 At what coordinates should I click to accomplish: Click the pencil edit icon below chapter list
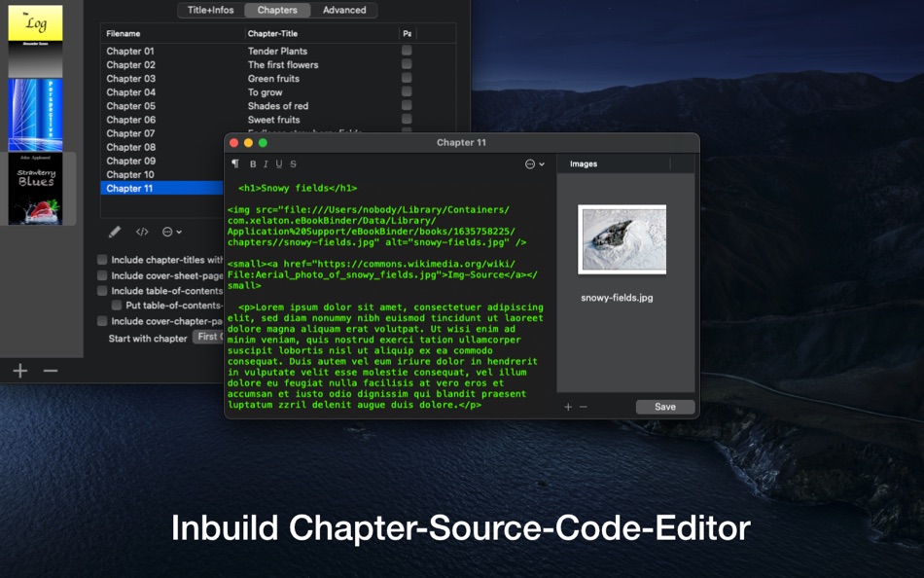[x=115, y=232]
